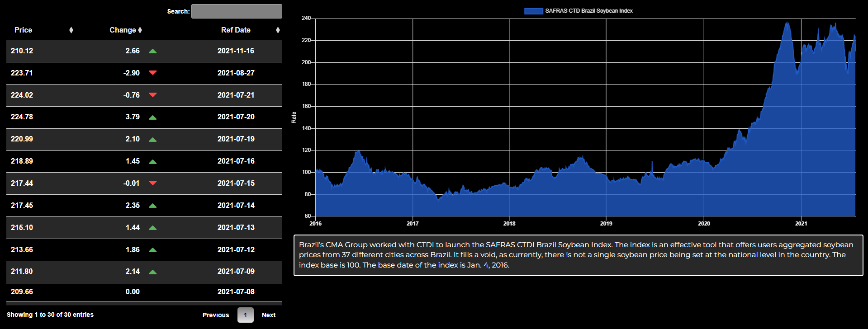Click the 2019 x-axis label on chart
This screenshot has width=868, height=329.
(x=606, y=223)
